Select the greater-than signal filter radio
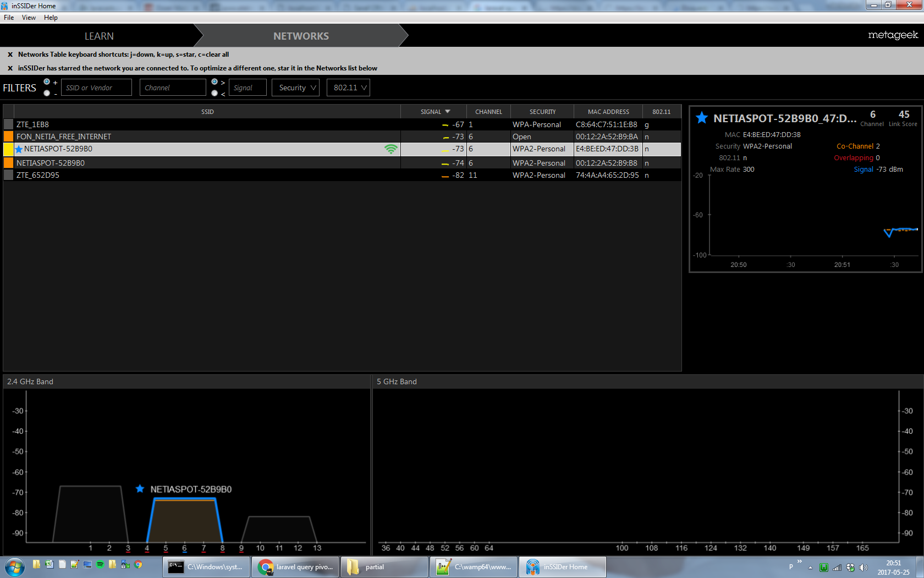The height and width of the screenshot is (578, 924). [x=215, y=82]
